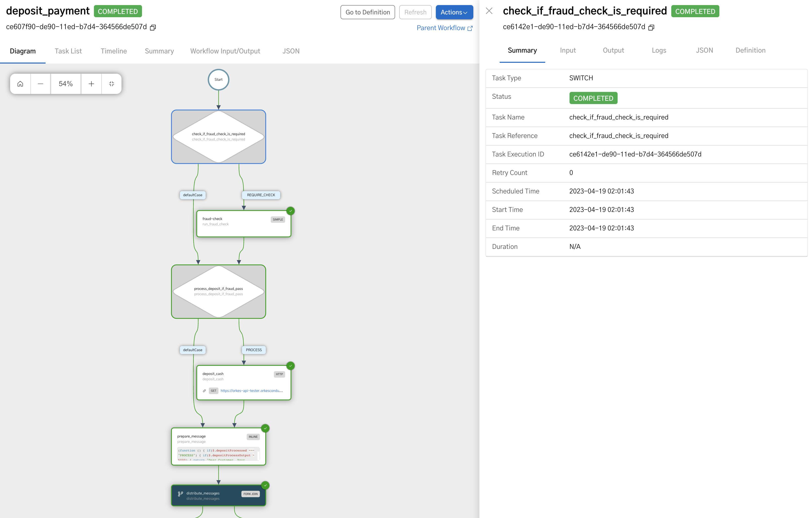The height and width of the screenshot is (518, 812).
Task: Switch to the Definition tab in task panel
Action: coord(750,50)
